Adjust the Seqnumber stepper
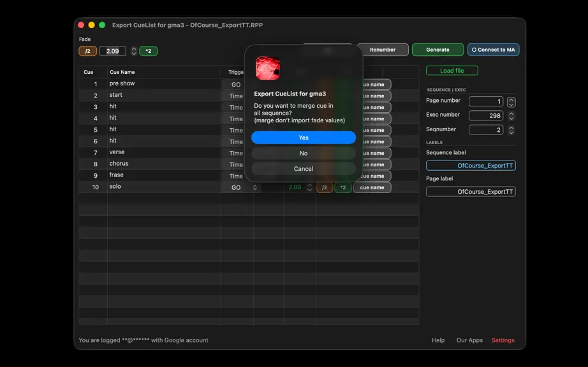588x367 pixels. pos(511,130)
